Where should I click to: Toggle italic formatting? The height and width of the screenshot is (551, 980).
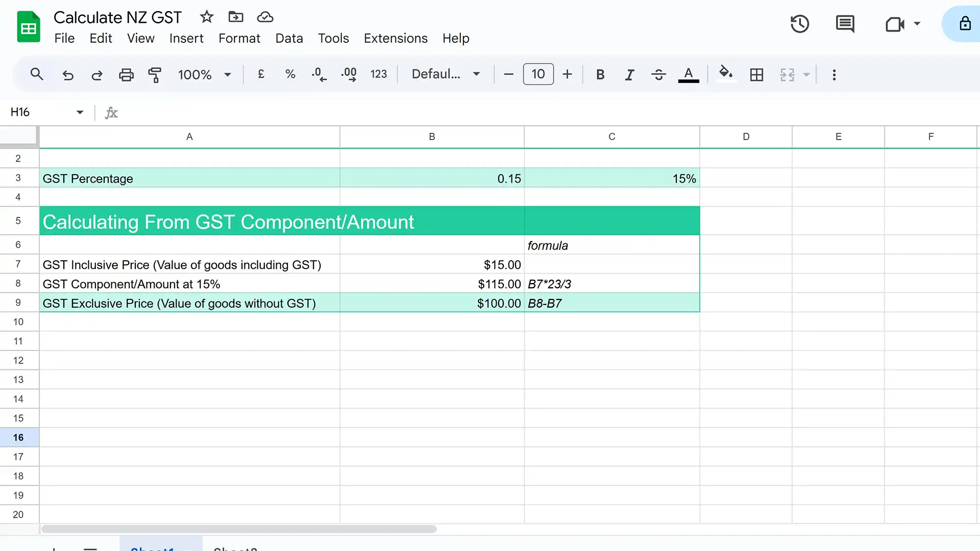pyautogui.click(x=629, y=75)
